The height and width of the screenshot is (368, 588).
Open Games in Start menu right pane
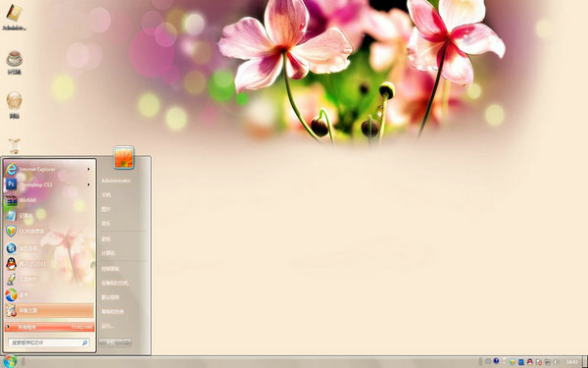106,238
